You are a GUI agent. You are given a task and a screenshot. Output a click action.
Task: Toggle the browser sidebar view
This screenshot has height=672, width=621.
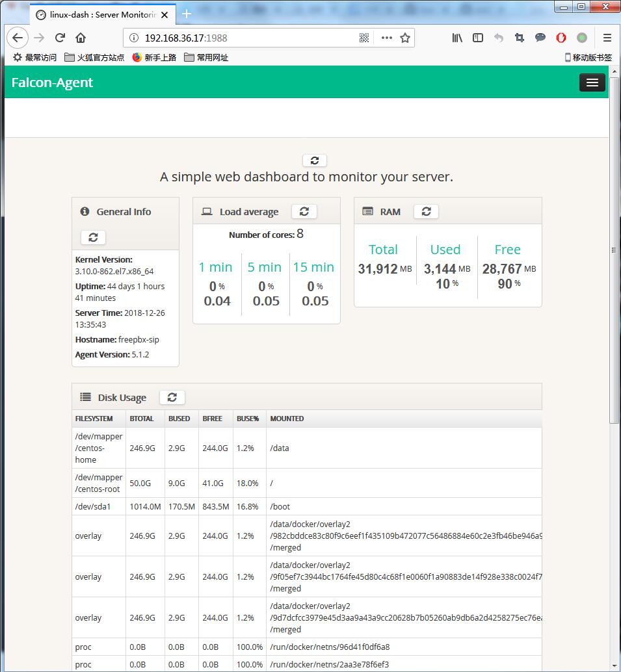(478, 38)
